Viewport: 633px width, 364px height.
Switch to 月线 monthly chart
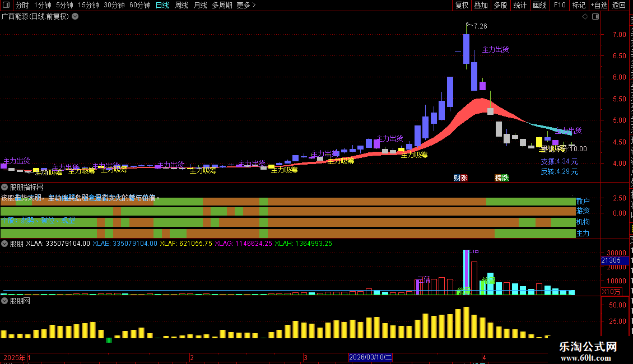tap(200, 5)
